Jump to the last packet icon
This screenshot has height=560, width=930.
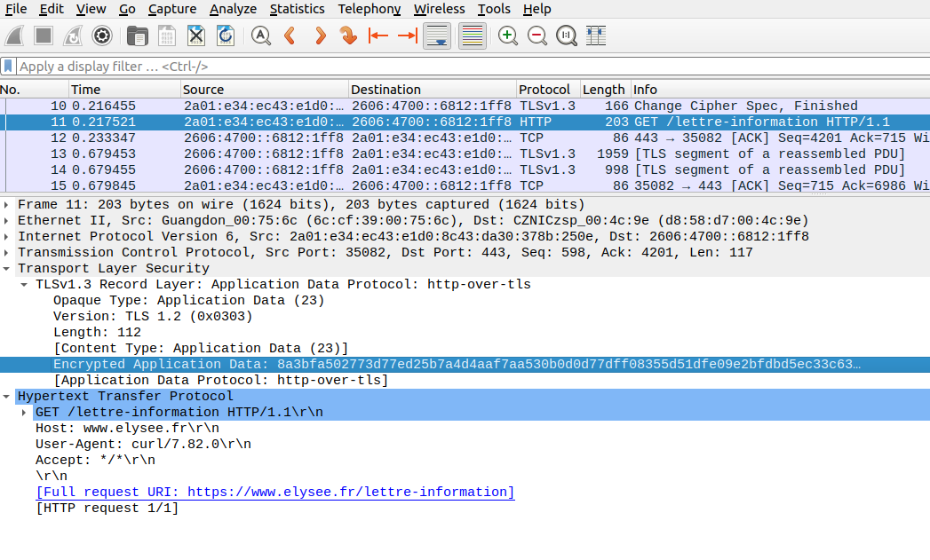pos(408,35)
